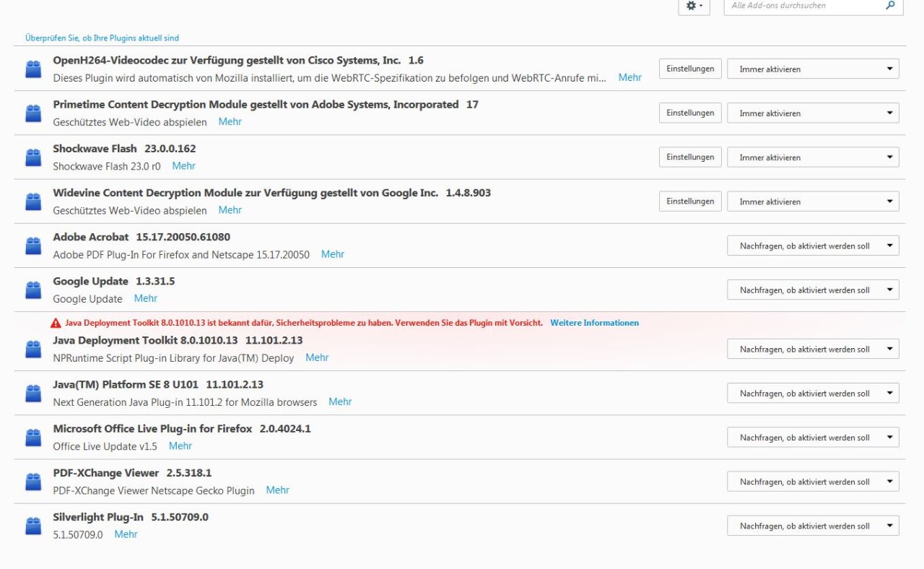This screenshot has height=569, width=924.
Task: Click the Java Deployment Toolkit plugin icon
Action: click(x=33, y=349)
